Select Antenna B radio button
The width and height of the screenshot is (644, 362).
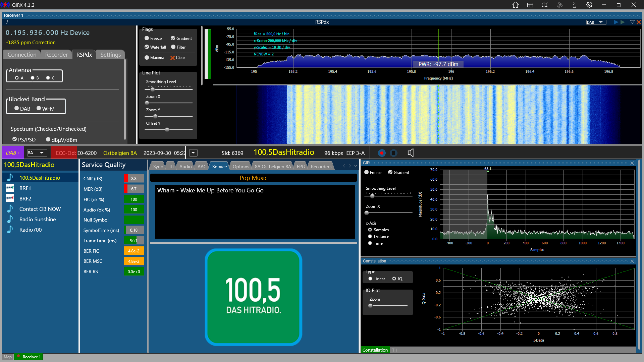coord(33,78)
